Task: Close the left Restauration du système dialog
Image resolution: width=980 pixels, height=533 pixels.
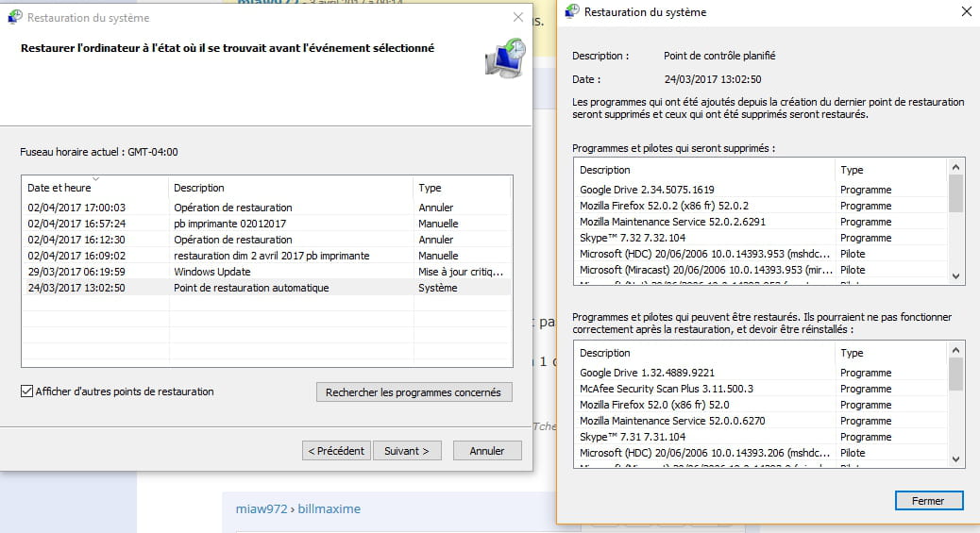Action: (x=518, y=17)
